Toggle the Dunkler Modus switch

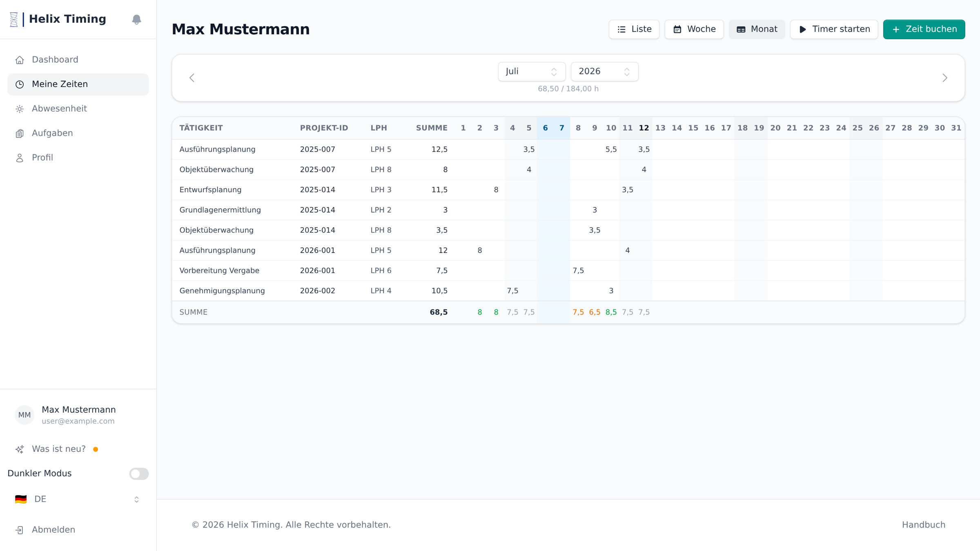(x=139, y=474)
